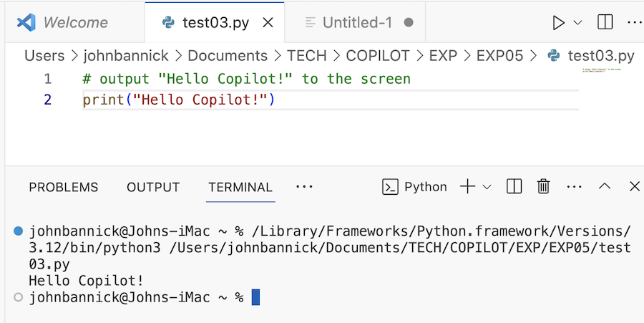Click test03.py at the breadcrumb end

(601, 55)
